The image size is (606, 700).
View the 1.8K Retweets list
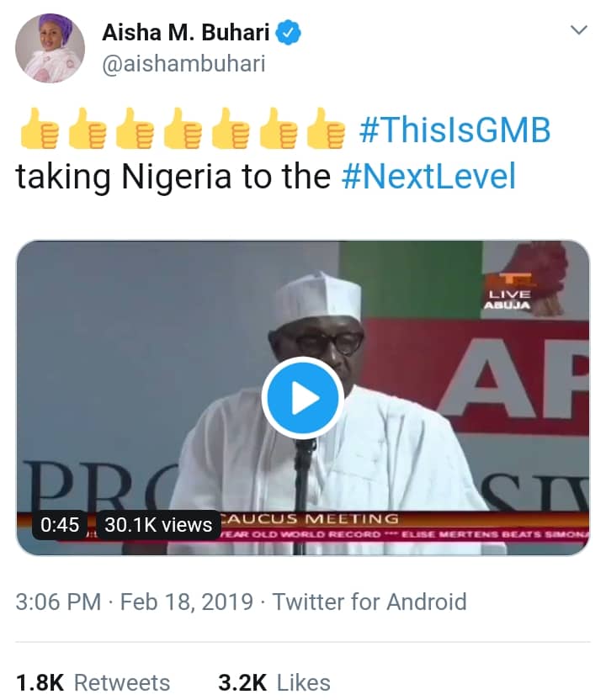[x=93, y=682]
